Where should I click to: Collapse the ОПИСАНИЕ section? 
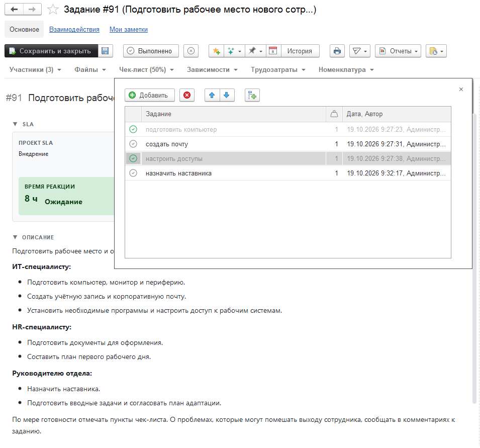15,237
